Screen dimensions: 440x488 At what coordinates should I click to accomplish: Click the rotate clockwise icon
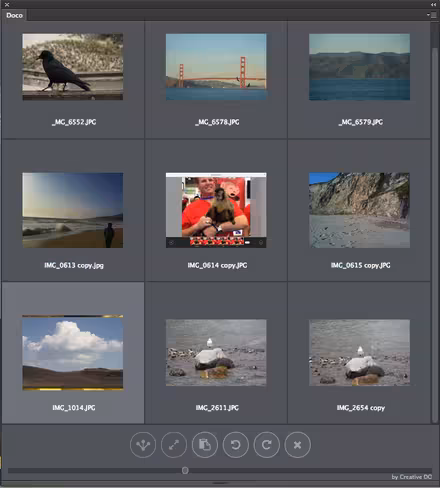(266, 445)
